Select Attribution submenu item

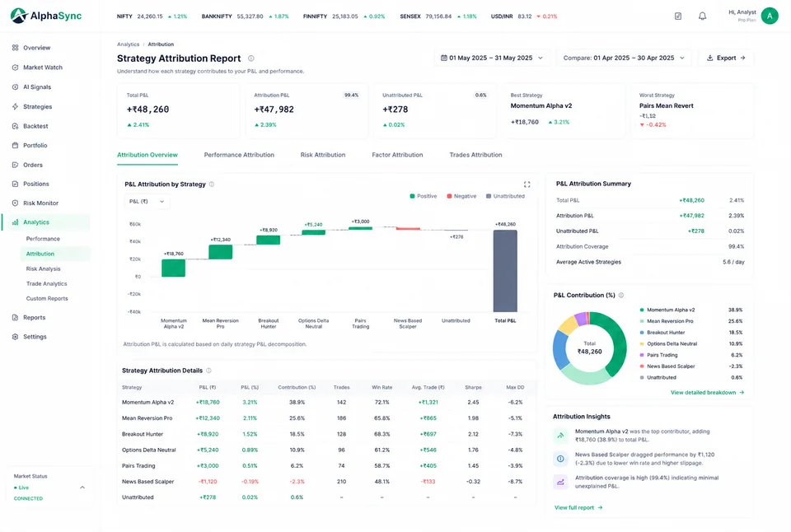[55, 254]
